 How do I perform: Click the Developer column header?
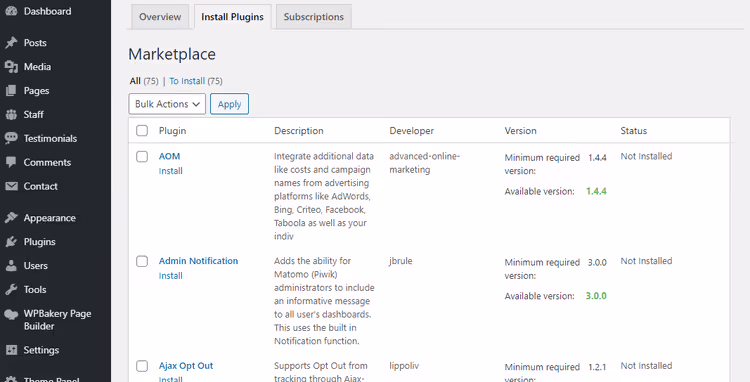point(412,131)
